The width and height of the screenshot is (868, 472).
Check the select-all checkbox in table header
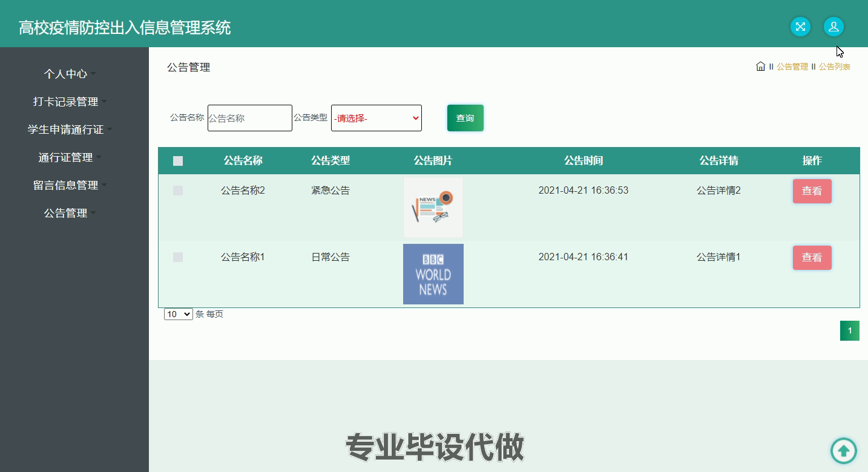[x=178, y=161]
